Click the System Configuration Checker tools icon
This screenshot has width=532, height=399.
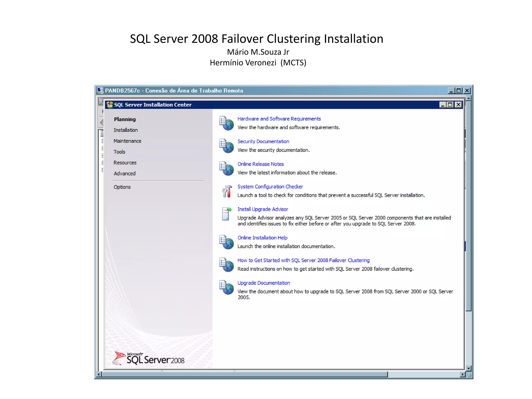click(x=227, y=191)
